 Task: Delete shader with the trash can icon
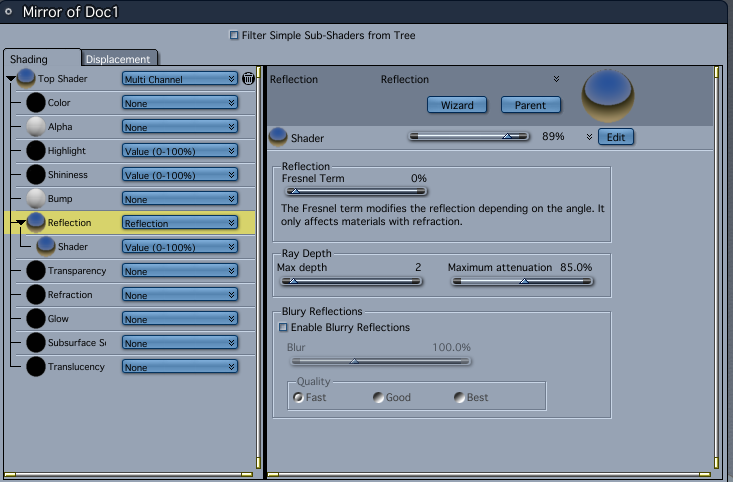pos(248,79)
